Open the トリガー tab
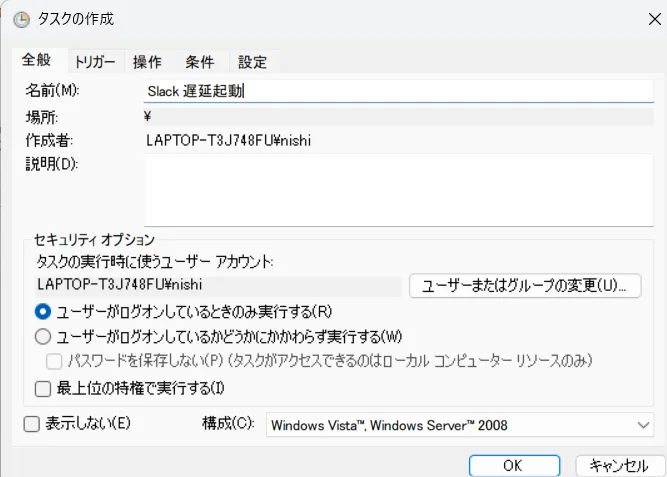667x477 pixels. [95, 62]
